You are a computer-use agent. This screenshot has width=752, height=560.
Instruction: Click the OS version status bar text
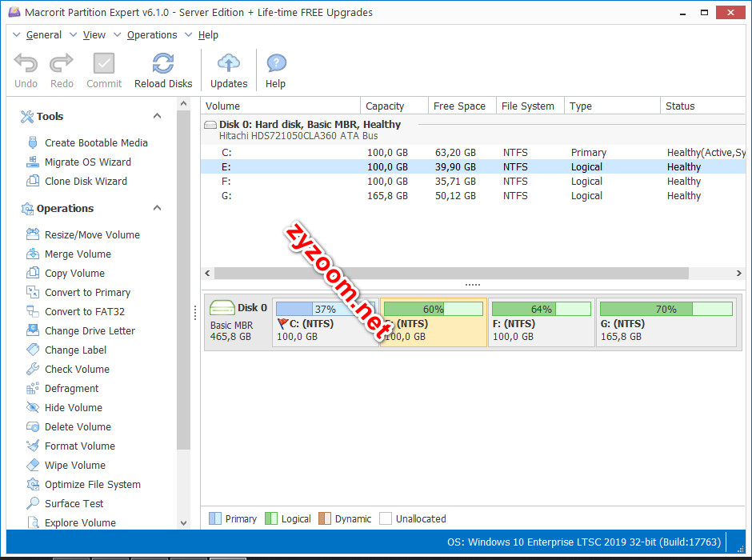584,542
